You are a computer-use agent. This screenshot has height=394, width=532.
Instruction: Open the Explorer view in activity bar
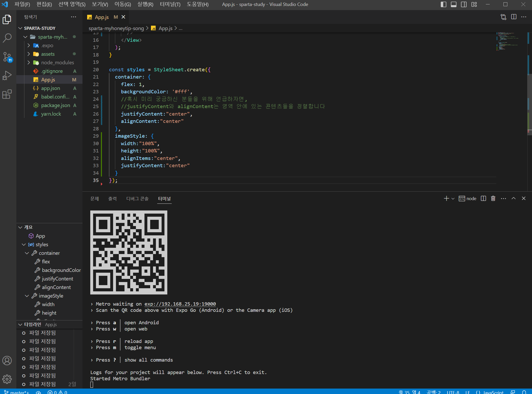coord(7,19)
